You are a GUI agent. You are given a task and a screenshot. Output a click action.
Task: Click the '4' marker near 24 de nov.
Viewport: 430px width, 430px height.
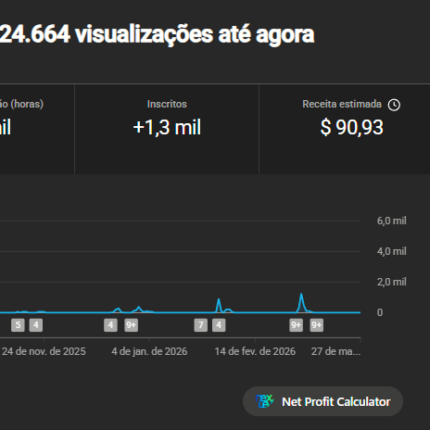[x=36, y=325]
